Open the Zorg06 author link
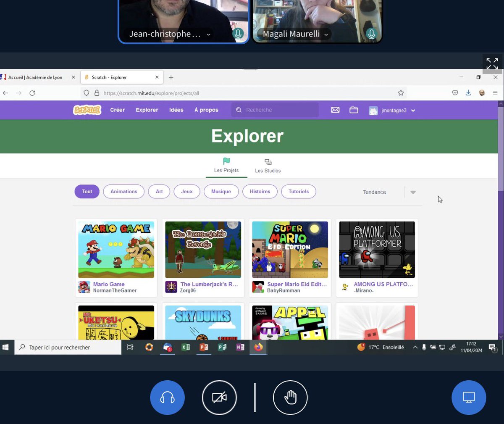This screenshot has width=504, height=424. [188, 290]
